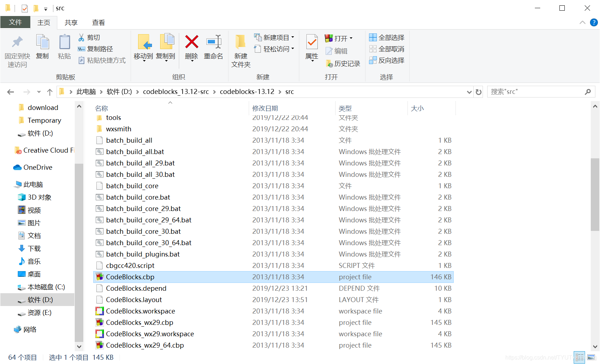The width and height of the screenshot is (600, 364).
Task: Click the Edit ribbon command
Action: point(337,51)
